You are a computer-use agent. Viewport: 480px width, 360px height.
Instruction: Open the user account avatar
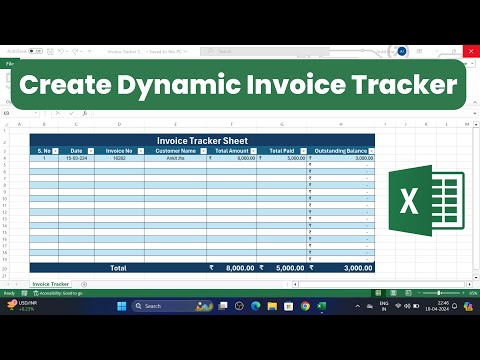pyautogui.click(x=402, y=51)
